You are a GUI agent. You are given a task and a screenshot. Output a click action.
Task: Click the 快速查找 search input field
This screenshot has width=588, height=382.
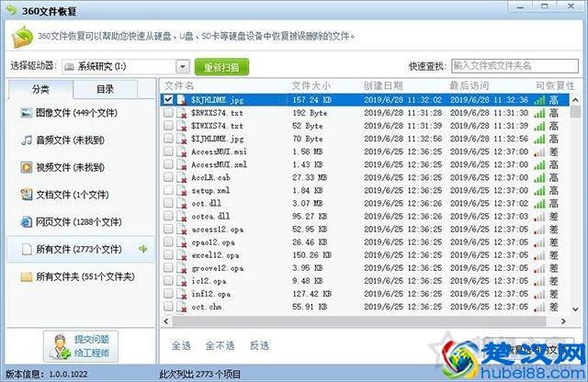click(x=514, y=66)
